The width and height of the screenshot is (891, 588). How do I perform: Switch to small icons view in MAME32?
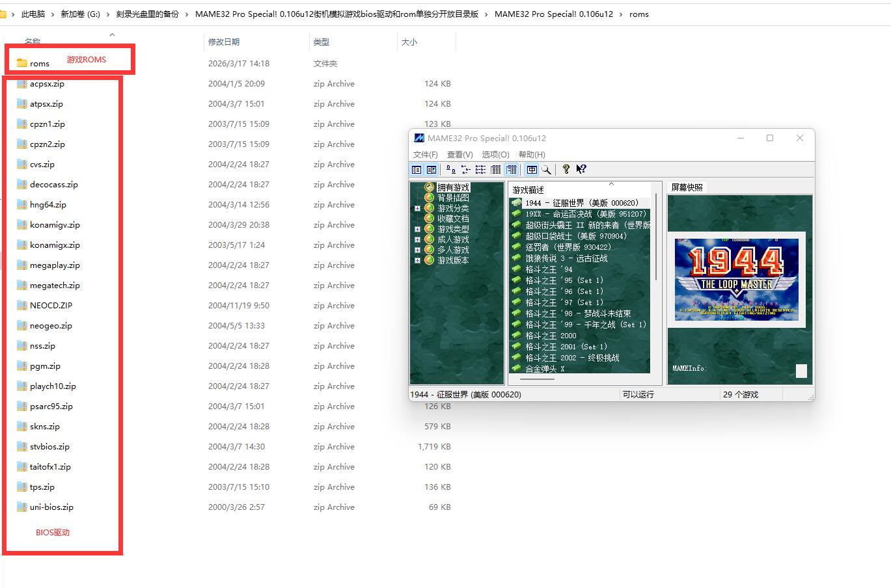pos(465,170)
